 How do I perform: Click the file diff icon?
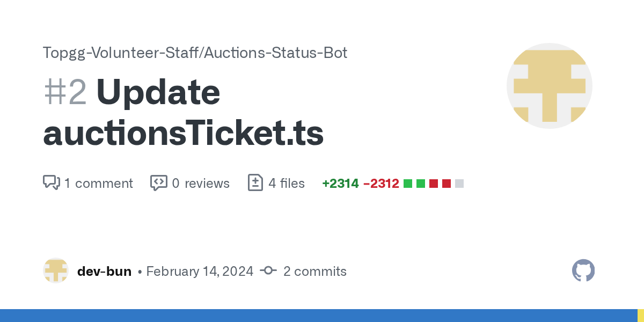click(x=255, y=182)
